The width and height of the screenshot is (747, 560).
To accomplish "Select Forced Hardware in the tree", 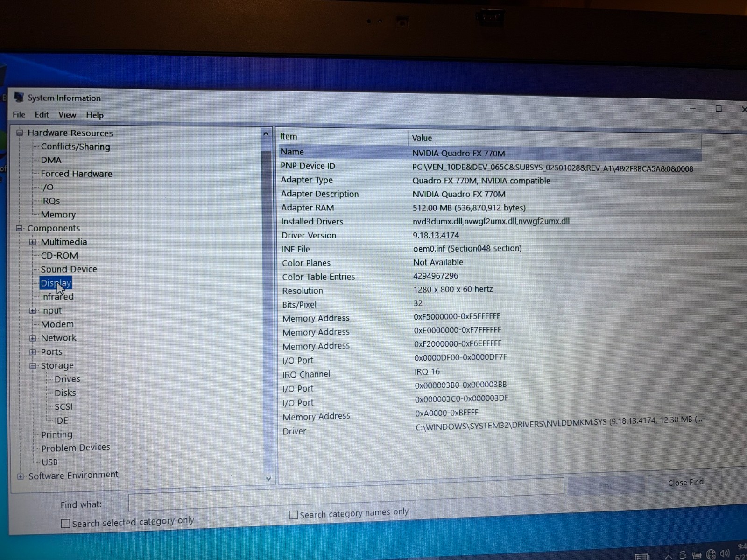I will 77,174.
